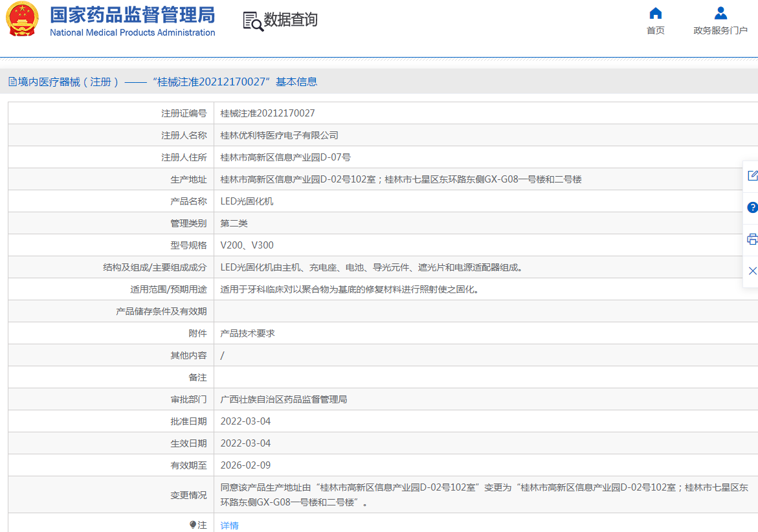Click the edit feedback side icon
This screenshot has width=758, height=532.
click(752, 175)
